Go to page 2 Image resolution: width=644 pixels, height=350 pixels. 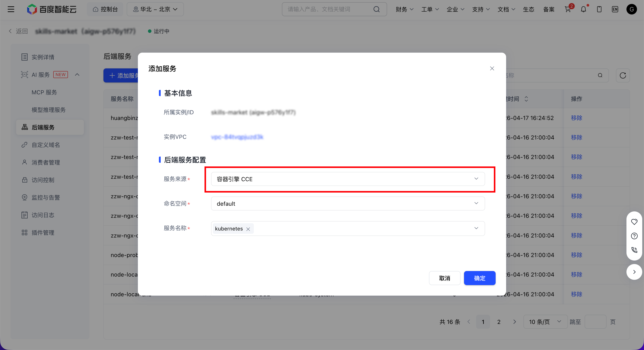pos(499,322)
